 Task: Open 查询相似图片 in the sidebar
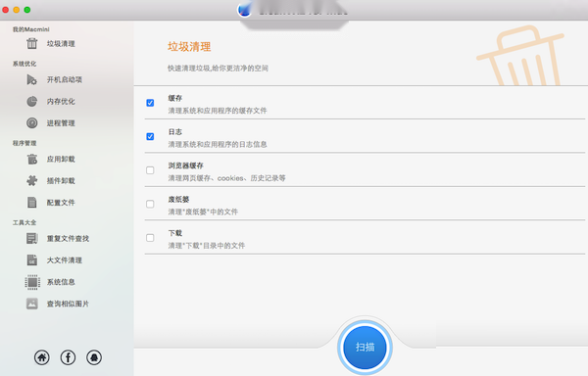pyautogui.click(x=68, y=304)
